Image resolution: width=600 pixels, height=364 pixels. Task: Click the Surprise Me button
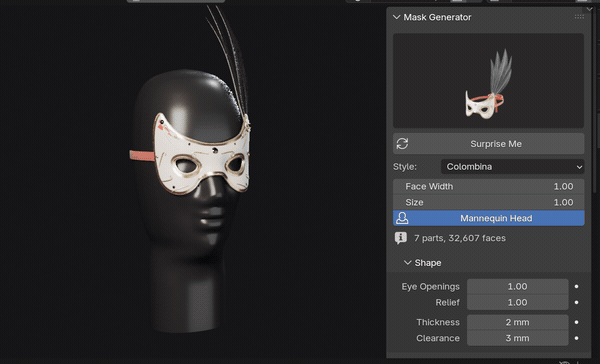(x=489, y=144)
